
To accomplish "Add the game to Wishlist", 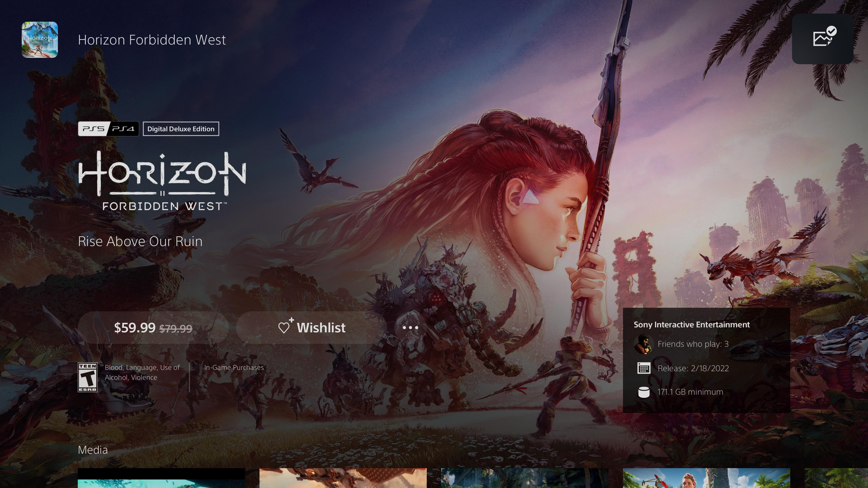I will click(311, 327).
